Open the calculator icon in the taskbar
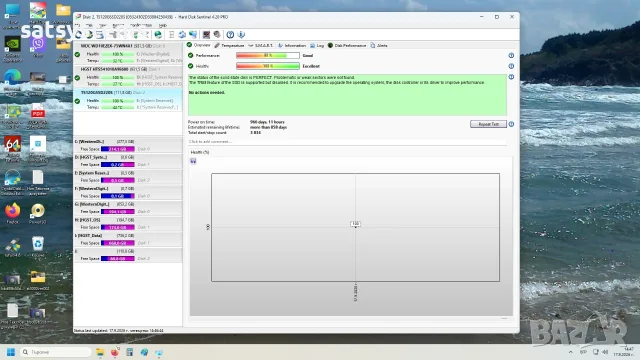The height and width of the screenshot is (360, 640). coord(129,352)
